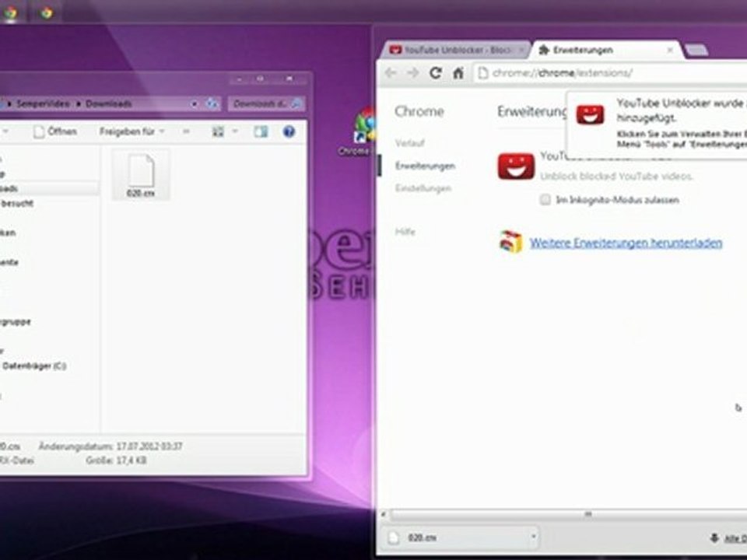Click 'Unblock blocked YouTube videos.' description text
This screenshot has height=560, width=747.
616,177
